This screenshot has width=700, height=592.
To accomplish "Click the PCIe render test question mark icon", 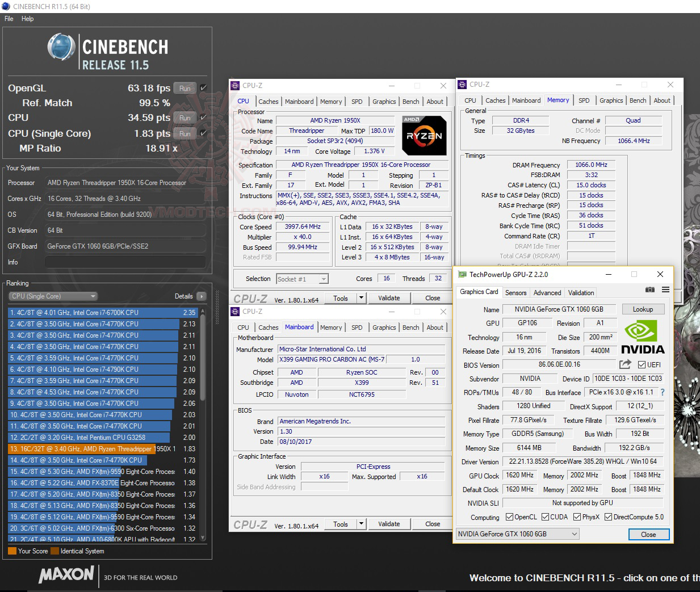I will pos(662,392).
